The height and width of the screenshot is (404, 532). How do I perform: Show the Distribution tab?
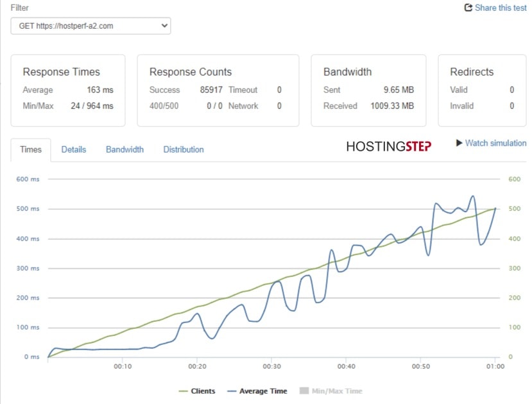(x=184, y=149)
